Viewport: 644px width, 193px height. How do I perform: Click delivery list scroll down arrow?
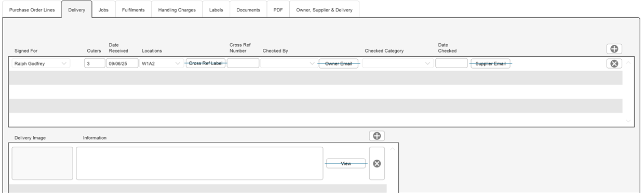[x=628, y=121]
